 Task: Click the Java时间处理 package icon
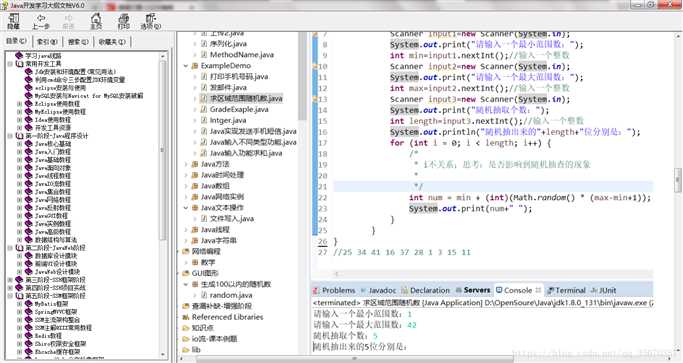pos(195,175)
